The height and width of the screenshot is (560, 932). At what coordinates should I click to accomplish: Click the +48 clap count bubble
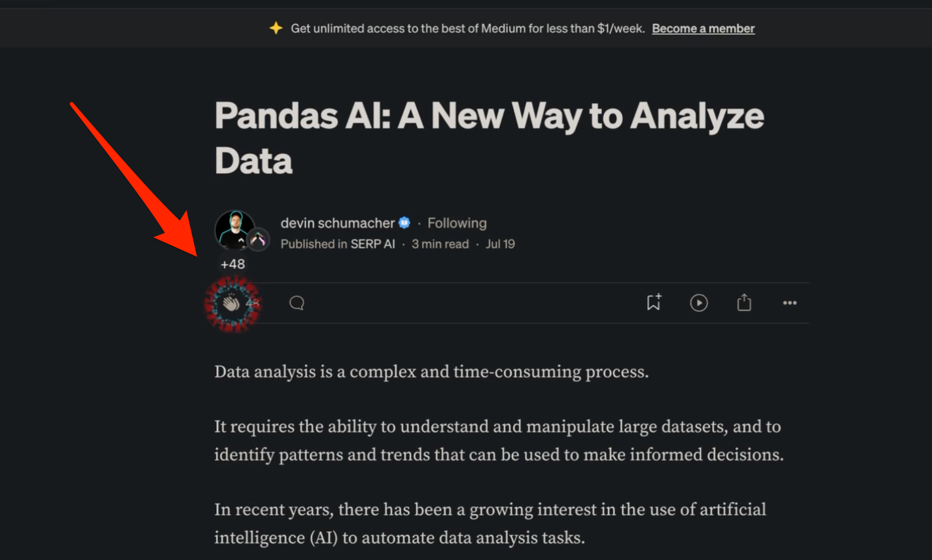233,264
